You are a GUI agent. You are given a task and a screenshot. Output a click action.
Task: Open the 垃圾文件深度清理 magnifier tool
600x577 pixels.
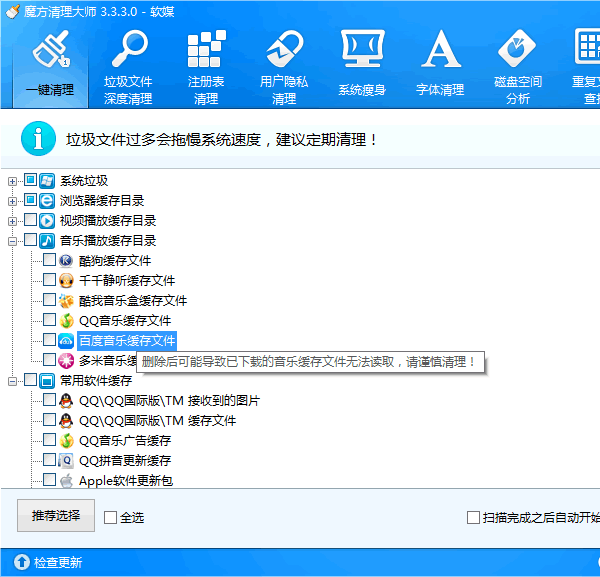(x=128, y=65)
